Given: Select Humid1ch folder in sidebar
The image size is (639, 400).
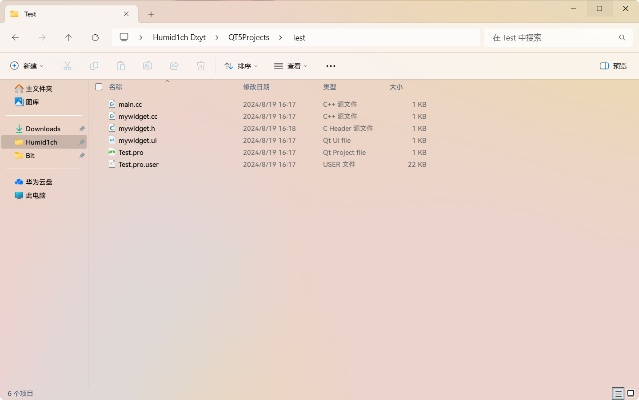Looking at the screenshot, I should (x=44, y=142).
